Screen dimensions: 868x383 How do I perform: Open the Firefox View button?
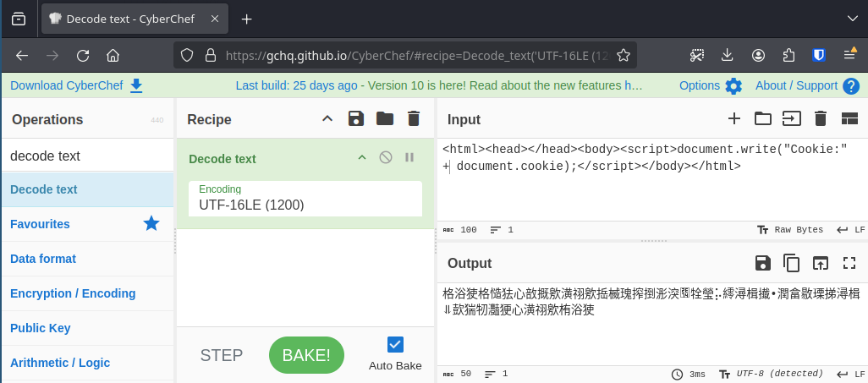(19, 19)
